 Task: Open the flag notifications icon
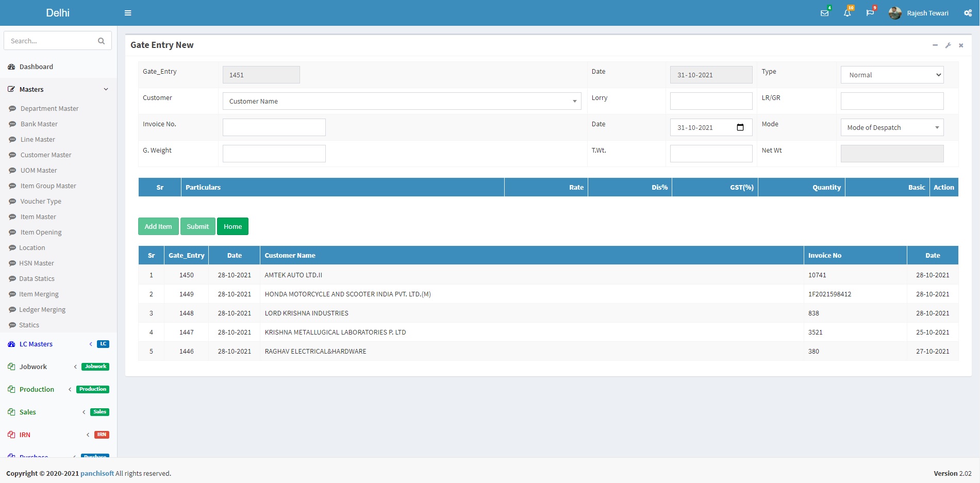tap(870, 13)
